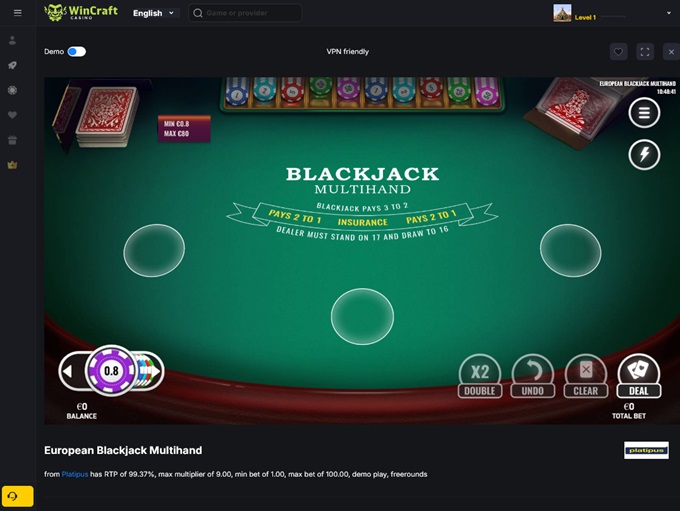Viewport: 680px width, 511px height.
Task: Expand the user profile dropdown arrow
Action: pyautogui.click(x=668, y=13)
